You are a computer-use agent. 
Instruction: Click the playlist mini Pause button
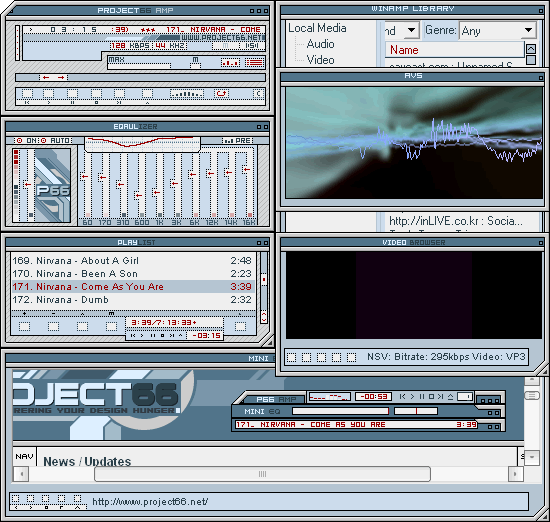coord(153,336)
